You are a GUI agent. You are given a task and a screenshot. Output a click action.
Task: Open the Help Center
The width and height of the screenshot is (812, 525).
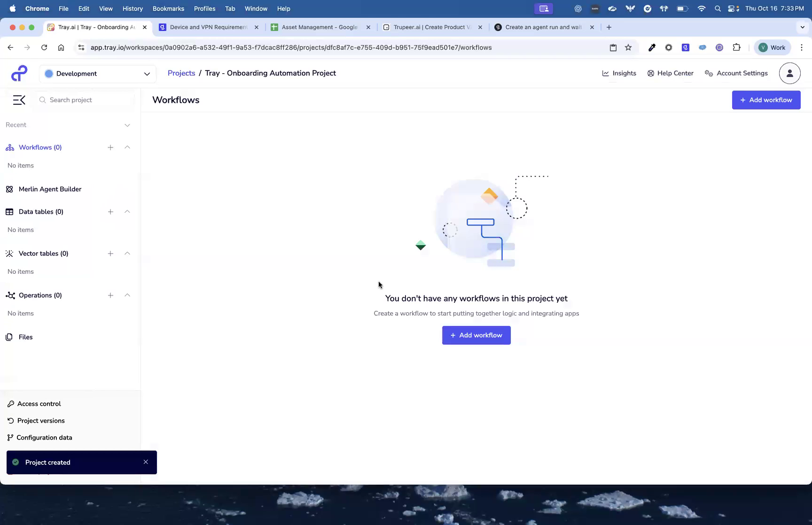(x=670, y=73)
